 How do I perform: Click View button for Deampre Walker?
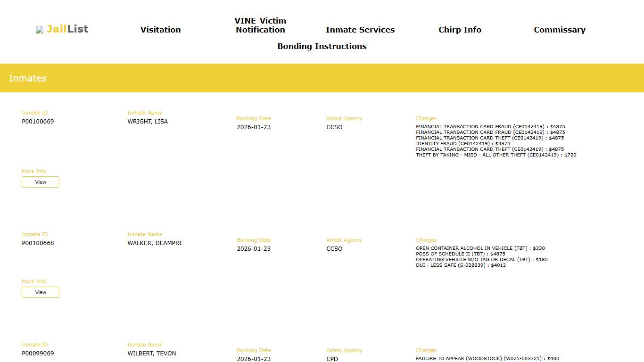pyautogui.click(x=41, y=292)
